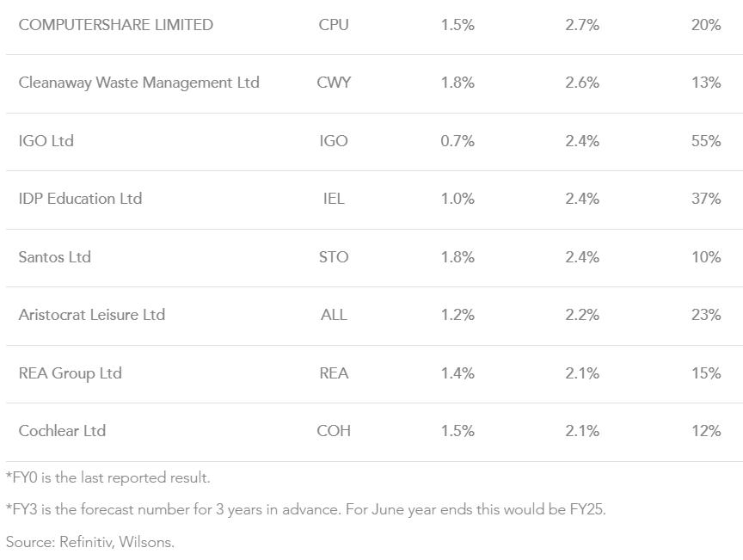Click the Cochlear Ltd company name
This screenshot has width=743, height=560.
[62, 431]
